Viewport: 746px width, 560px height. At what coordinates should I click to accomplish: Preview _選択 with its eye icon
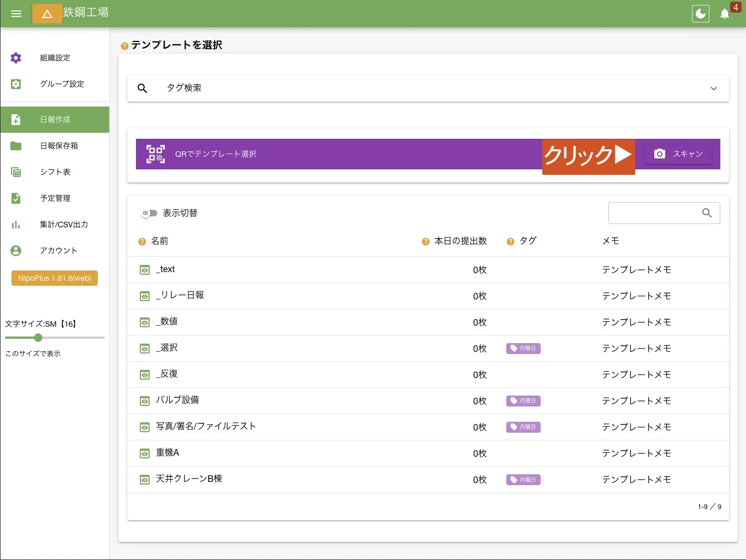145,349
